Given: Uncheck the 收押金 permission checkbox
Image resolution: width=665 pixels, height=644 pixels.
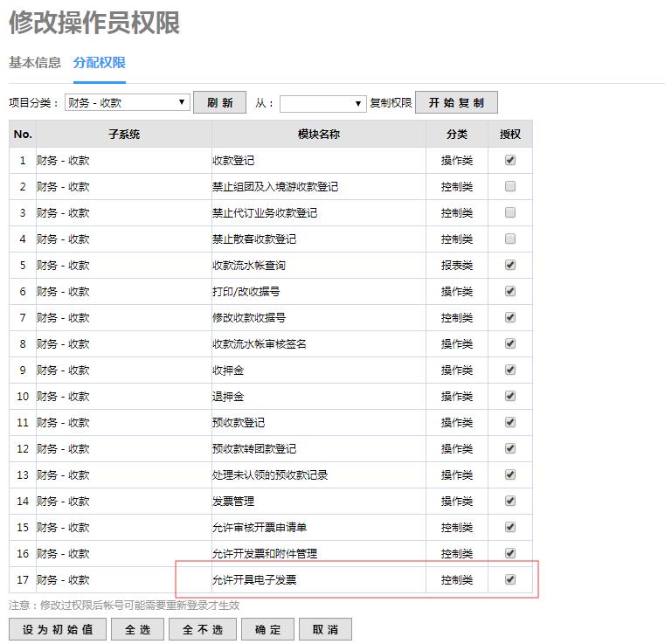Looking at the screenshot, I should point(510,370).
